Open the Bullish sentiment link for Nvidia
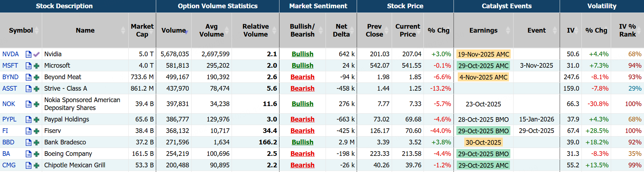Screen dimensions: 644x172 pyautogui.click(x=302, y=54)
